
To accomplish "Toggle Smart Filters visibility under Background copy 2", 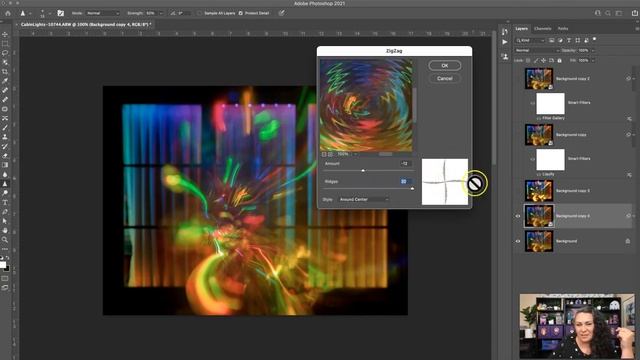I will [532, 103].
